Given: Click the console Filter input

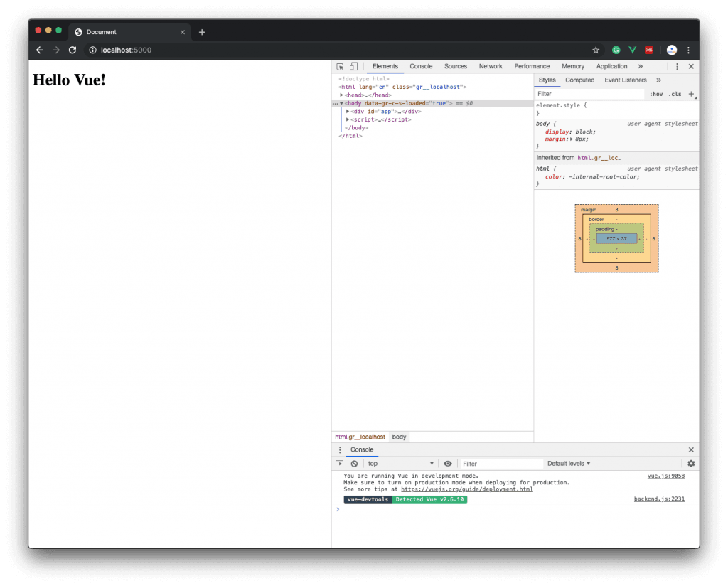Looking at the screenshot, I should tap(501, 464).
